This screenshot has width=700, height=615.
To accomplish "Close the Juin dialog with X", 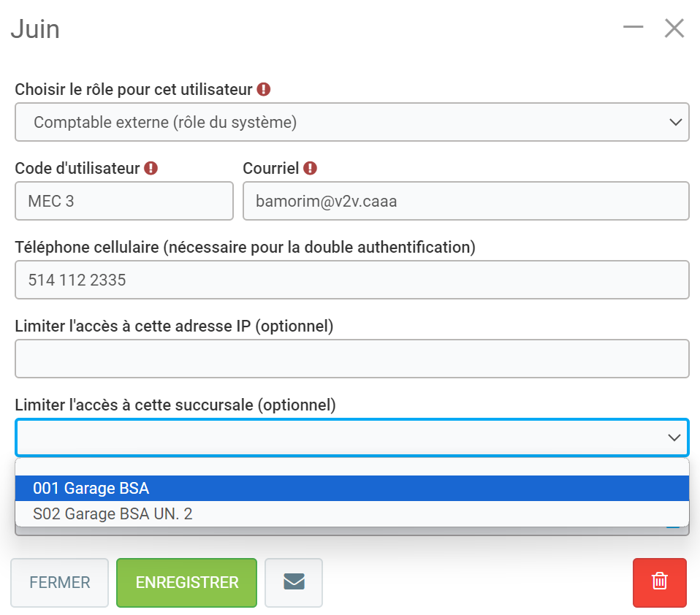I will 674,28.
